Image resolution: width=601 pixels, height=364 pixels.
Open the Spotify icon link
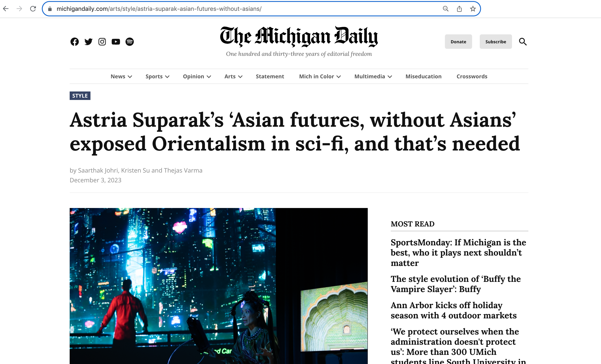click(x=130, y=42)
